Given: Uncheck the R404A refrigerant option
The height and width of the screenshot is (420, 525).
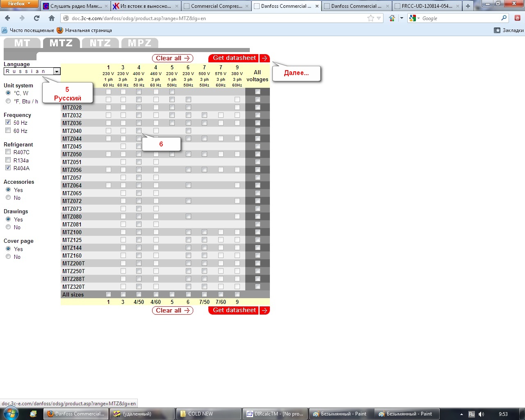Looking at the screenshot, I should point(8,168).
